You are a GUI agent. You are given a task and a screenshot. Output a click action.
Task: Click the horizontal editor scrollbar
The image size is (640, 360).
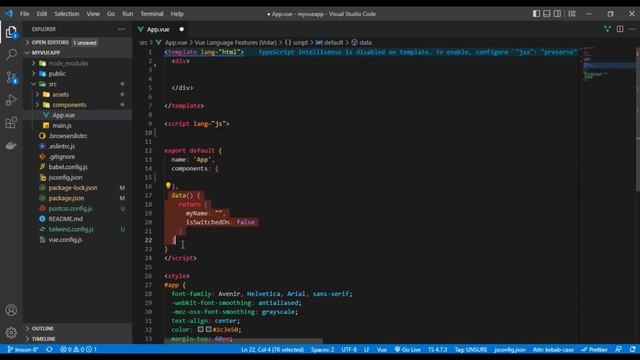(243, 341)
